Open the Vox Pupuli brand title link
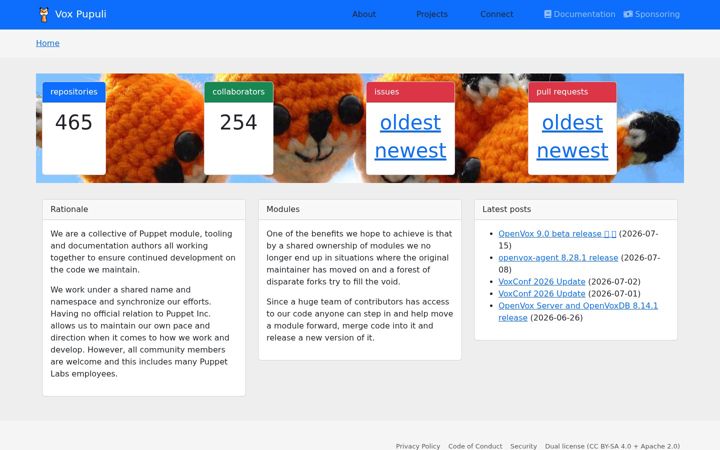 [80, 14]
